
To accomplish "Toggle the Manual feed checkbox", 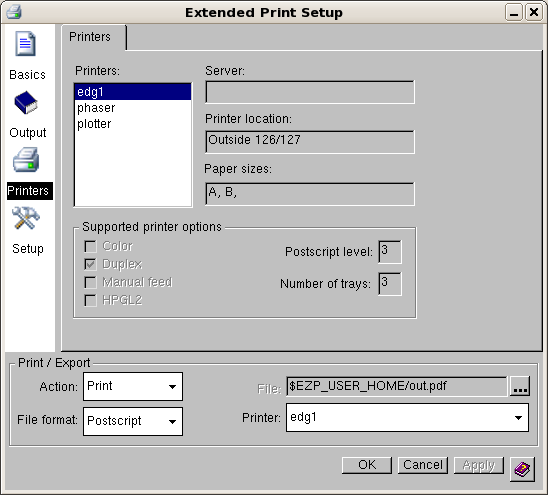I will pyautogui.click(x=91, y=282).
